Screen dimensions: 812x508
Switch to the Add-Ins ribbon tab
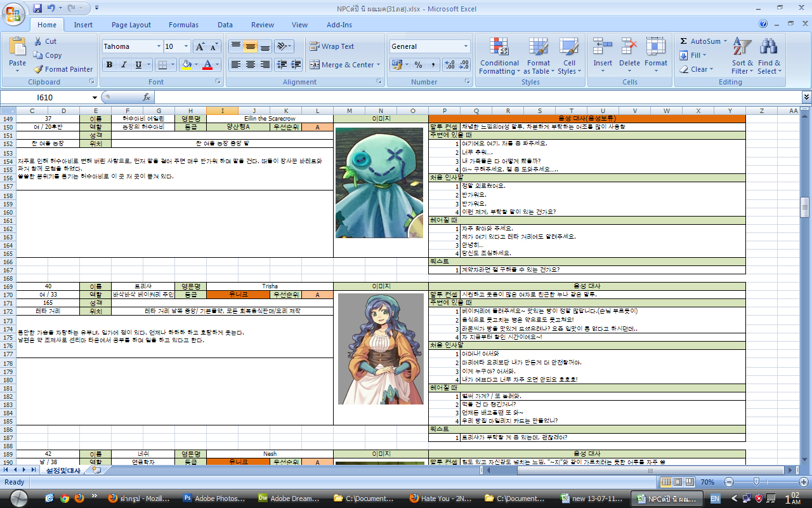click(x=339, y=25)
